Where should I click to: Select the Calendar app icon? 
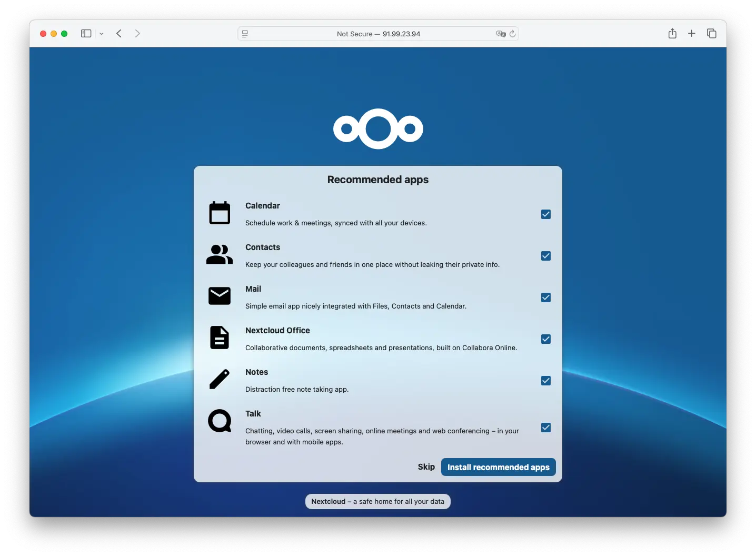coord(220,213)
